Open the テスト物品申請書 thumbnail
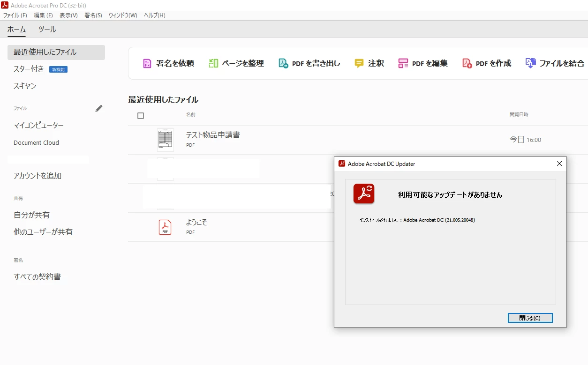Viewport: 588px width, 365px height. (x=165, y=140)
